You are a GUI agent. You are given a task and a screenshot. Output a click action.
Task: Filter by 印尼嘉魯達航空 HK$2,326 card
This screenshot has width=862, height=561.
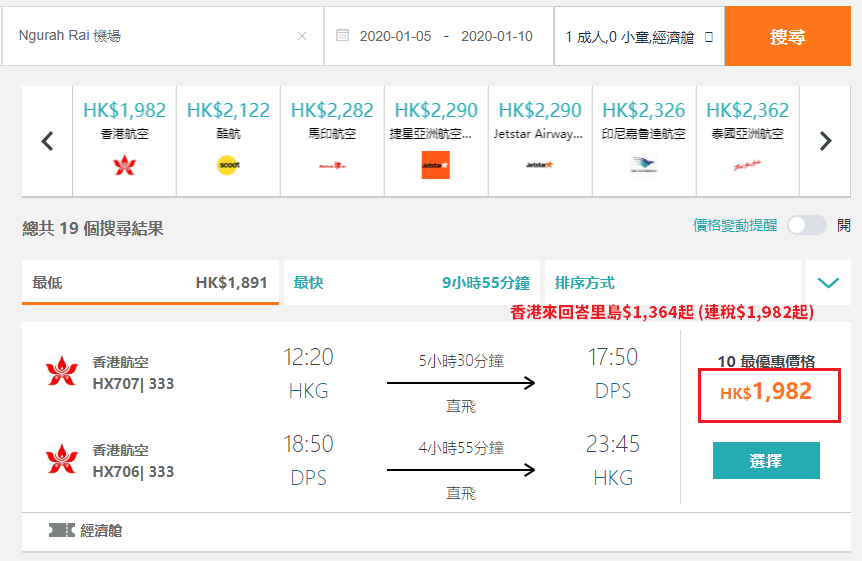point(644,141)
